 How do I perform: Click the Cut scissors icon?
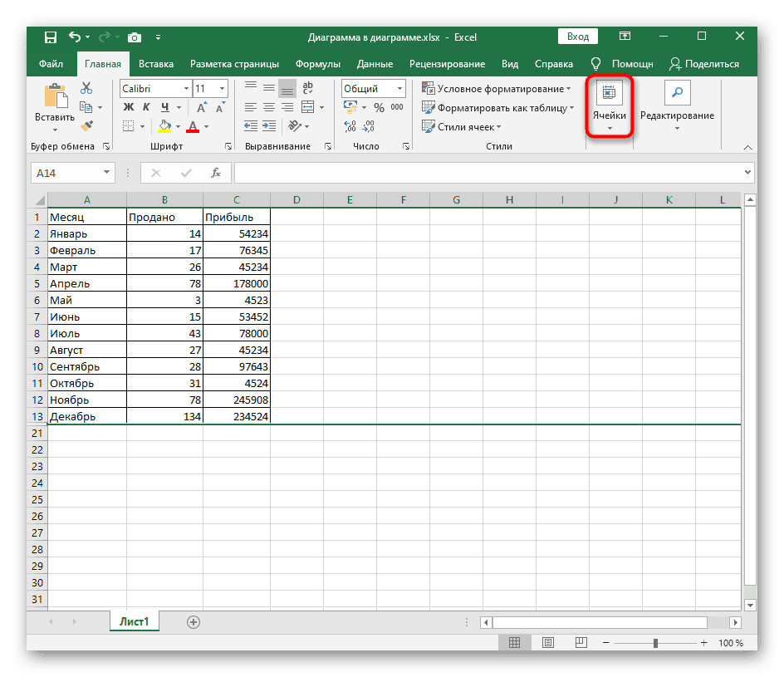click(x=86, y=88)
